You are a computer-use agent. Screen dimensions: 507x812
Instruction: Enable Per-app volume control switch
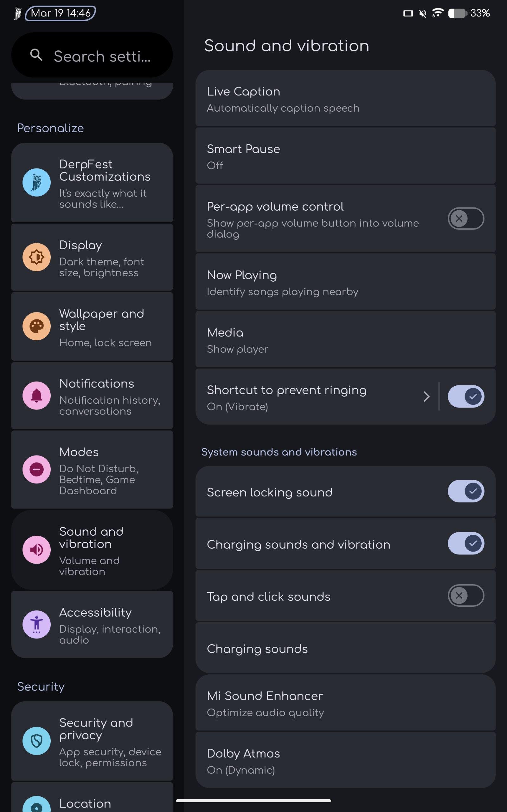(x=466, y=219)
